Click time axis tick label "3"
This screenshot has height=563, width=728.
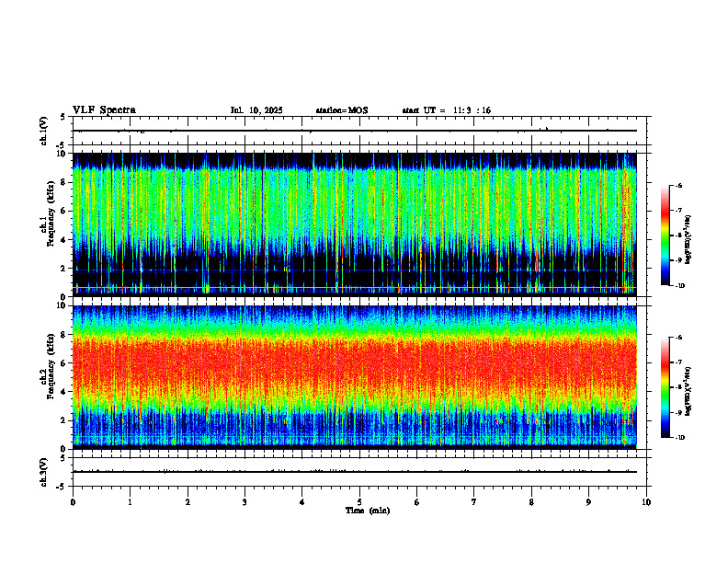(245, 502)
